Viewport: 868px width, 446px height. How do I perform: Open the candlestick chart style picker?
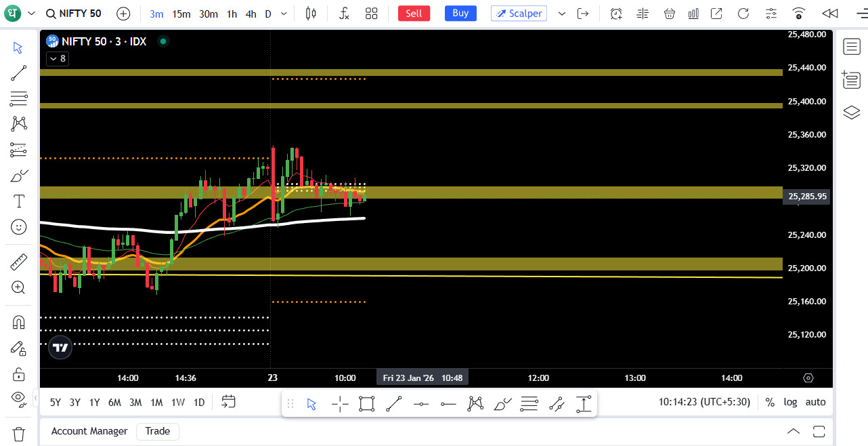pos(311,14)
